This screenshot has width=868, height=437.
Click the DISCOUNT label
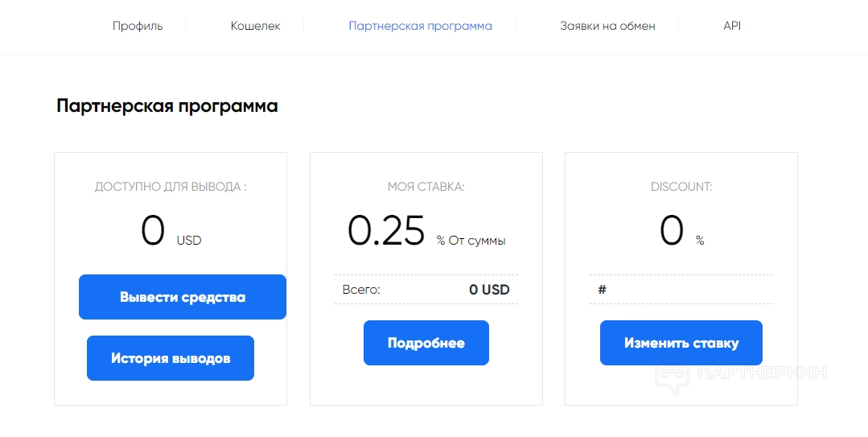pyautogui.click(x=681, y=187)
